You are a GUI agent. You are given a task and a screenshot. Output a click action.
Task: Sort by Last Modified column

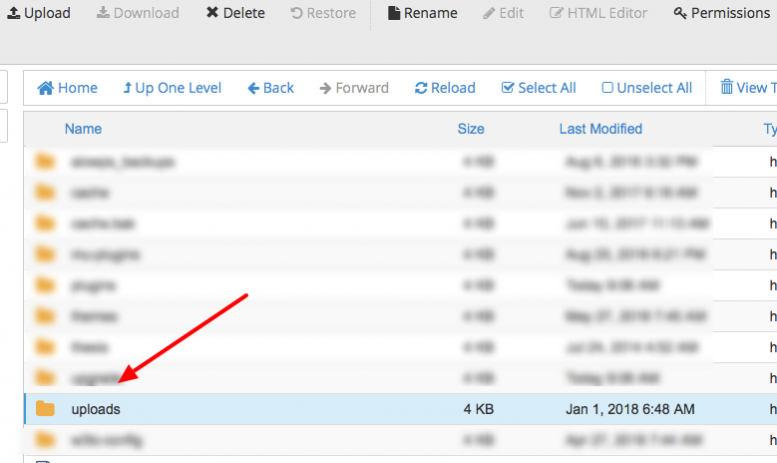pyautogui.click(x=601, y=129)
